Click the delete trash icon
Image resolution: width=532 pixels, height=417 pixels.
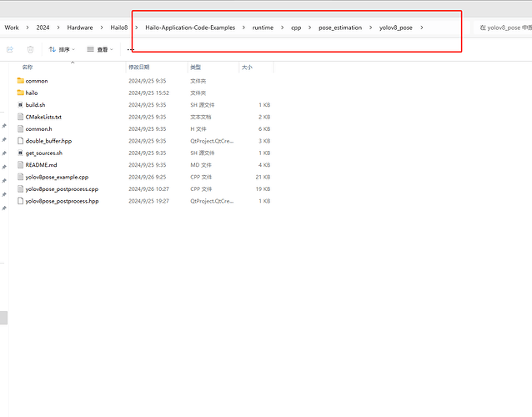coord(30,49)
